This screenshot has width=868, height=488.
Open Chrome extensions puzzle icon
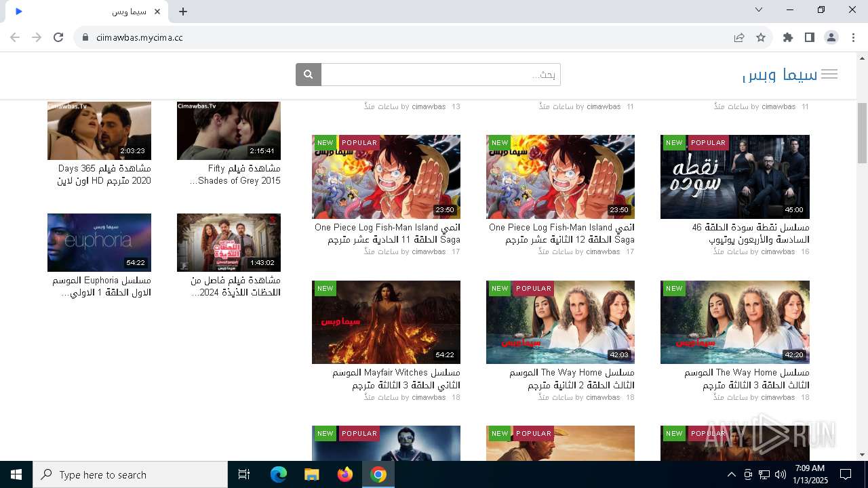tap(788, 37)
